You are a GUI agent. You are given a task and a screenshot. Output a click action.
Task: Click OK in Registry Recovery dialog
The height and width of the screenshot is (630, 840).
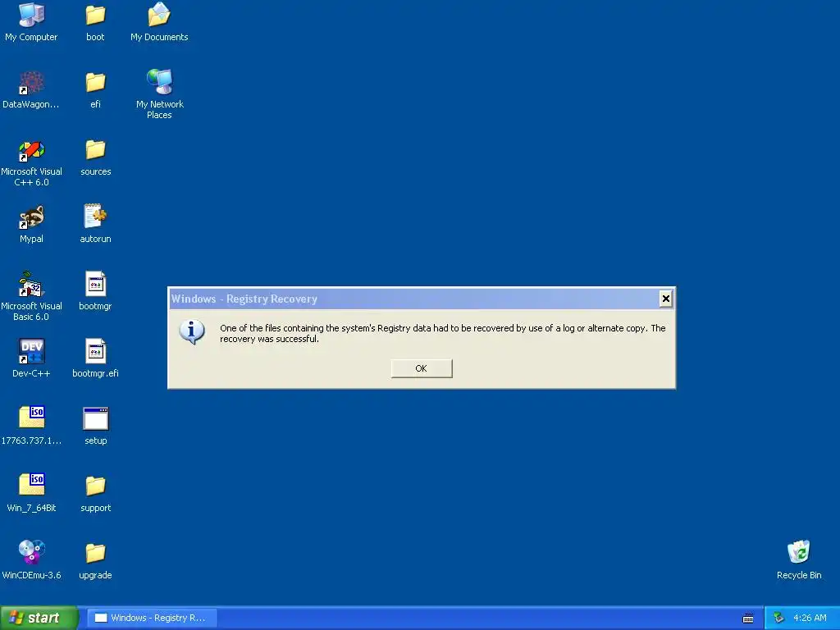(x=422, y=368)
